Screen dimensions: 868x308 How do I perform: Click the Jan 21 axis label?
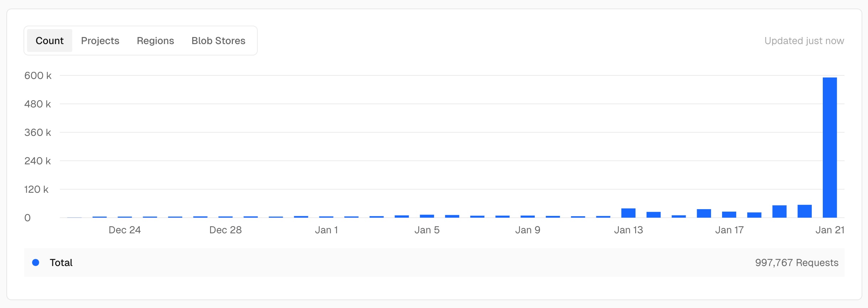point(830,230)
